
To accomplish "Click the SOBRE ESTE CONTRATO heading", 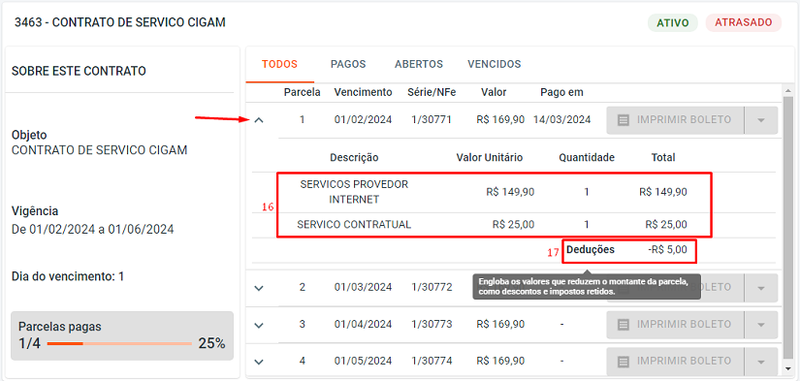I will click(79, 71).
